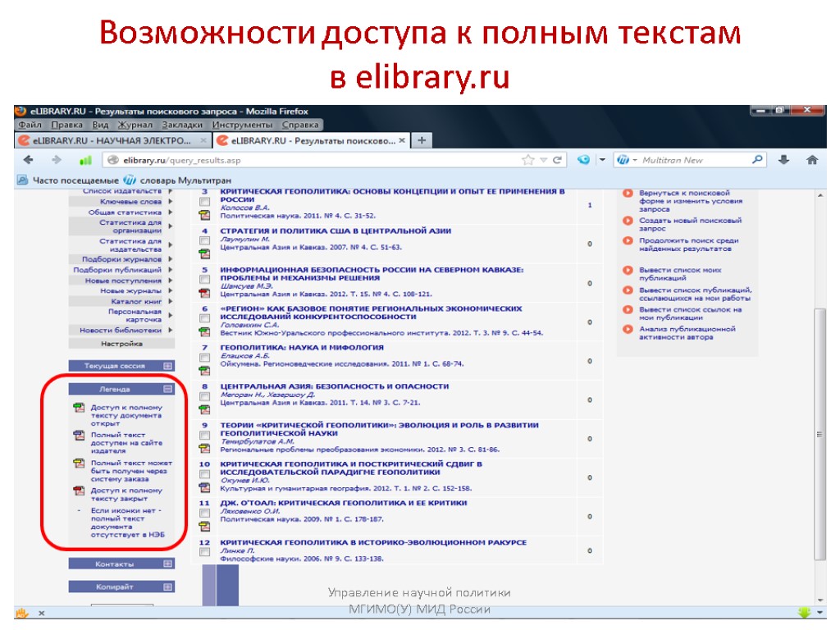The image size is (840, 630).
Task: Tick the checkbox for result 3 Критическая геополитика
Action: coord(204,202)
